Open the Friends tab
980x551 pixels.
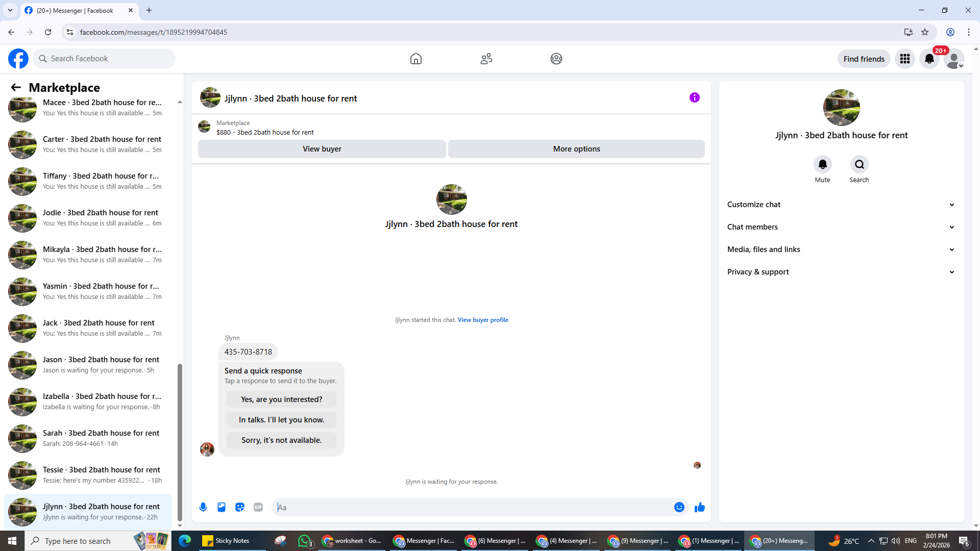click(486, 59)
